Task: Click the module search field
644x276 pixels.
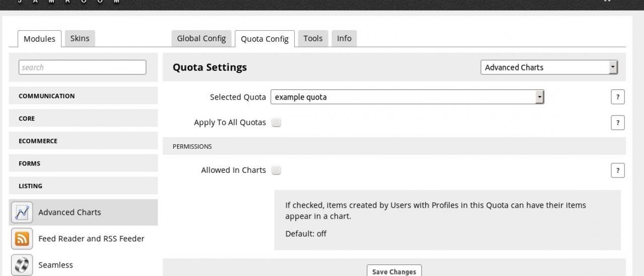Action: point(82,67)
